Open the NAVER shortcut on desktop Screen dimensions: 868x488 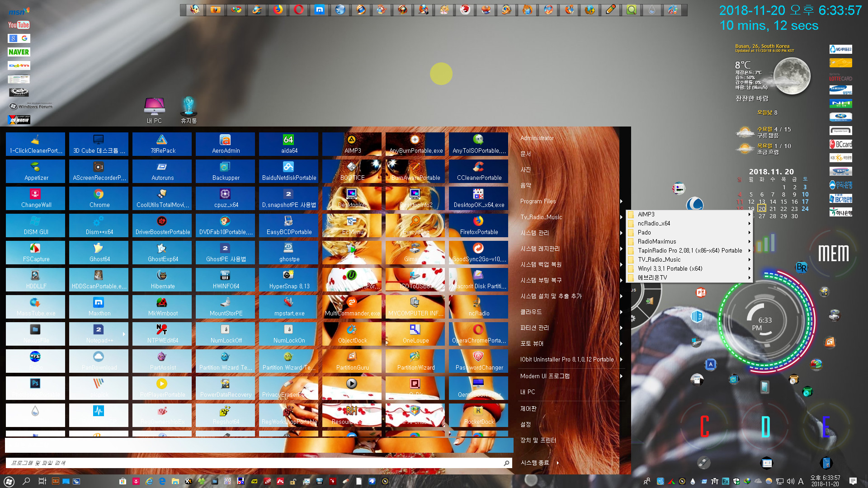(x=19, y=52)
